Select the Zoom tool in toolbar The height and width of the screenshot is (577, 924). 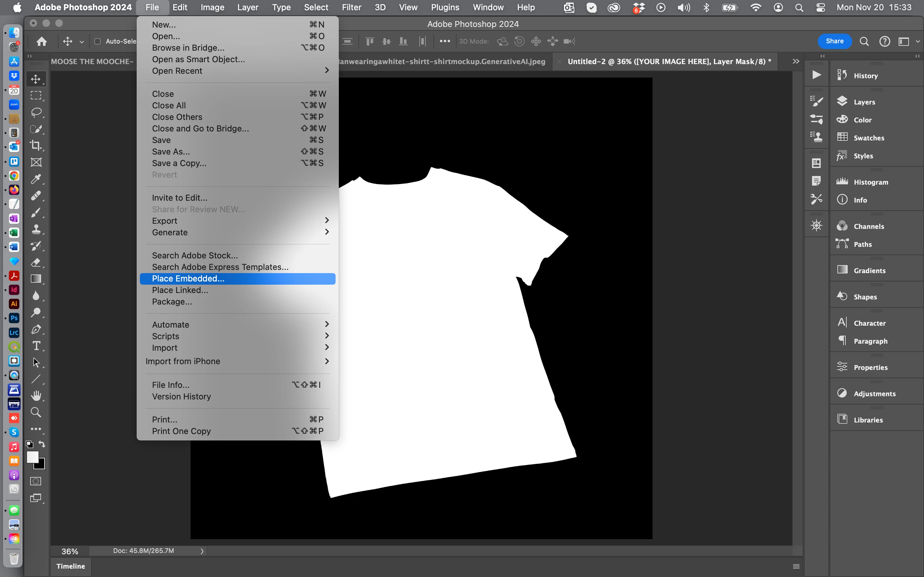tap(36, 412)
